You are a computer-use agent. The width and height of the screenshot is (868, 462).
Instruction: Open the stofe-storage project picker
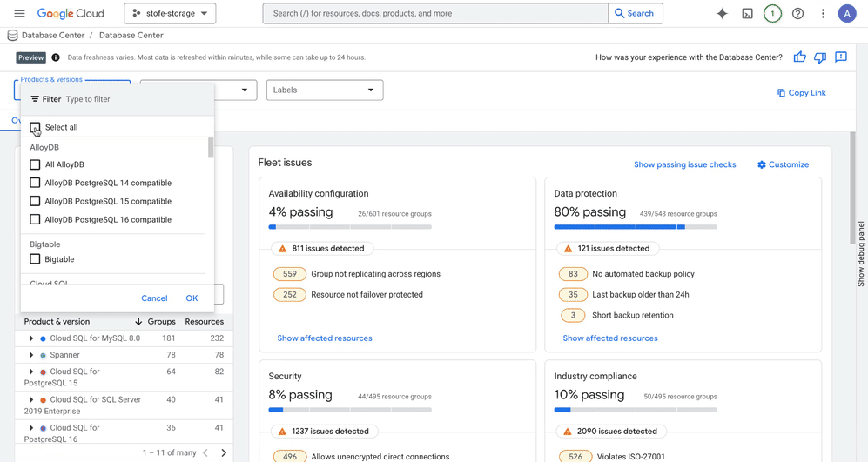point(170,13)
